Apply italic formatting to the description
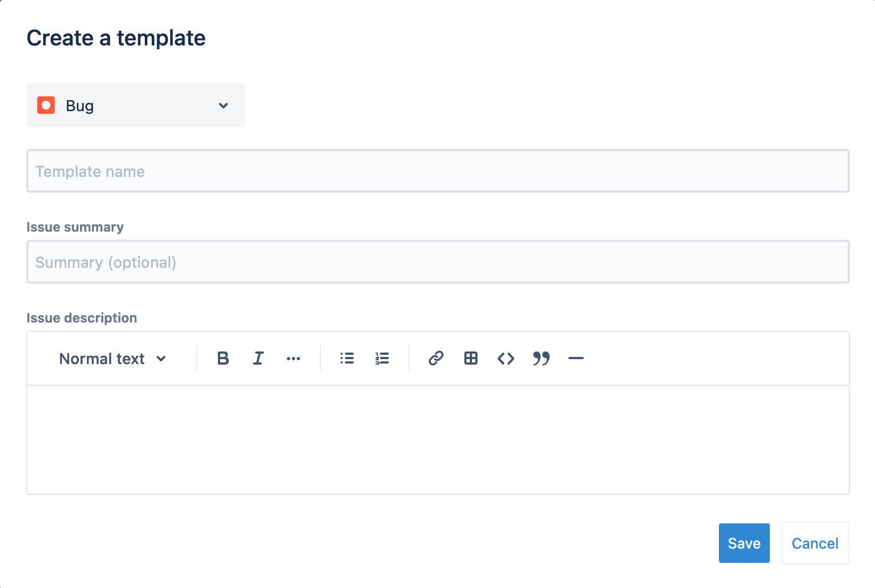The width and height of the screenshot is (875, 588). click(257, 359)
